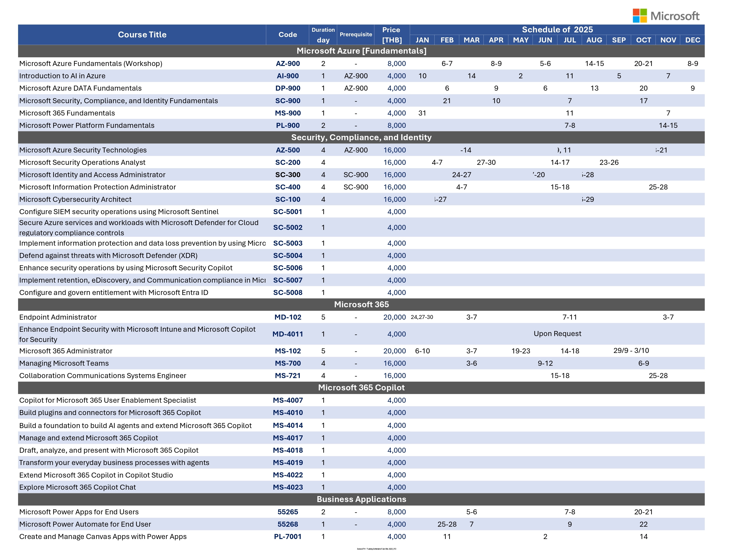Image resolution: width=754 pixels, height=560 pixels.
Task: Click the 20,000 price for MD-102
Action: pos(394,317)
